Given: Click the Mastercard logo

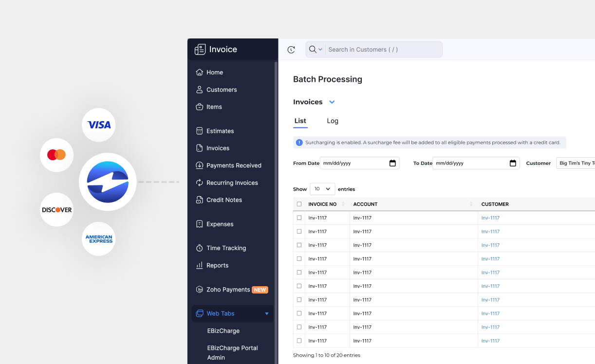Looking at the screenshot, I should (56, 155).
